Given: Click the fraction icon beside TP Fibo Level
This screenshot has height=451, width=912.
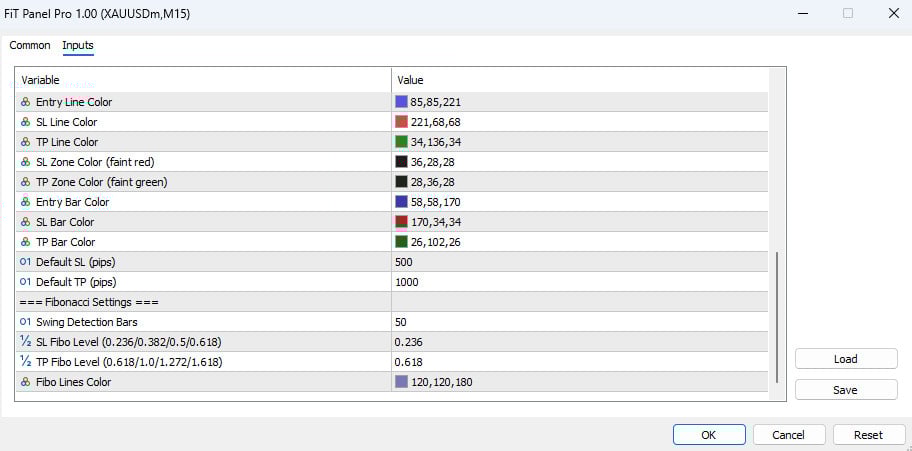Looking at the screenshot, I should point(26,362).
